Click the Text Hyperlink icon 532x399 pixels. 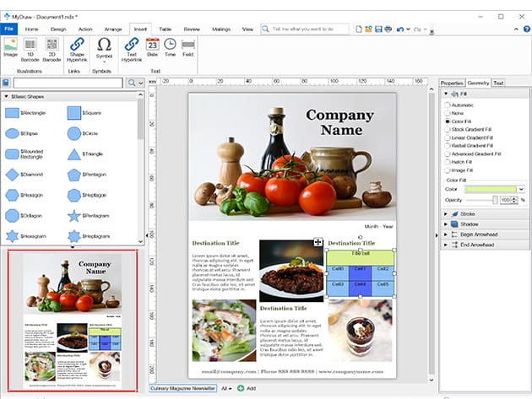[x=132, y=46]
